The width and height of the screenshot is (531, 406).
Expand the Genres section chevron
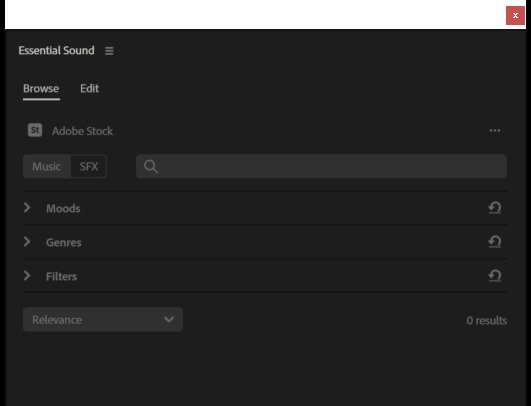(x=27, y=241)
